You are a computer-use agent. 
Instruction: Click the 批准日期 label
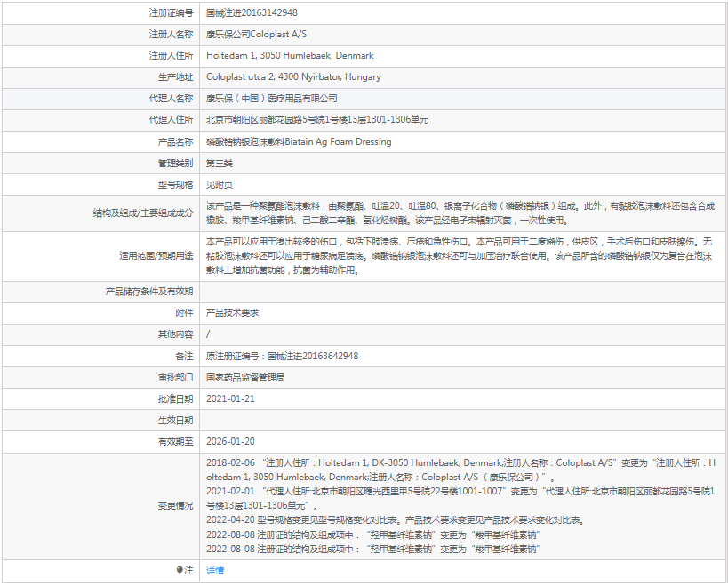tap(175, 399)
